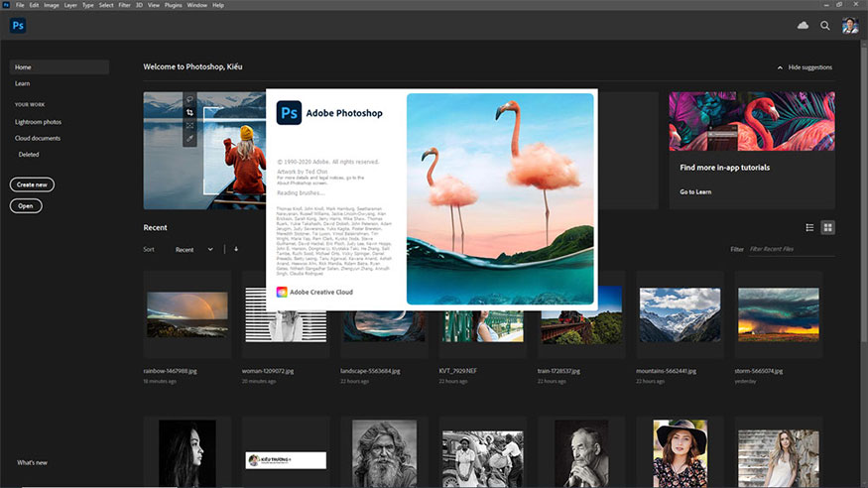868x488 pixels.
Task: Switch Recent files to grid view
Action: click(x=827, y=227)
